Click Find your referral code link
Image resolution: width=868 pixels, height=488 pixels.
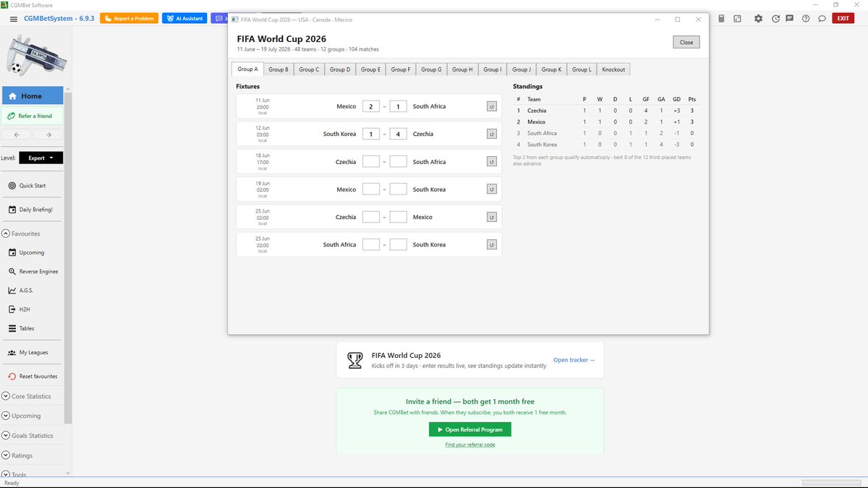pyautogui.click(x=470, y=445)
